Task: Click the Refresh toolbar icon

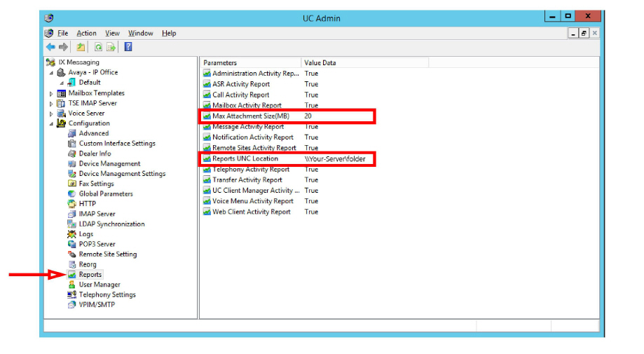Action: point(98,47)
